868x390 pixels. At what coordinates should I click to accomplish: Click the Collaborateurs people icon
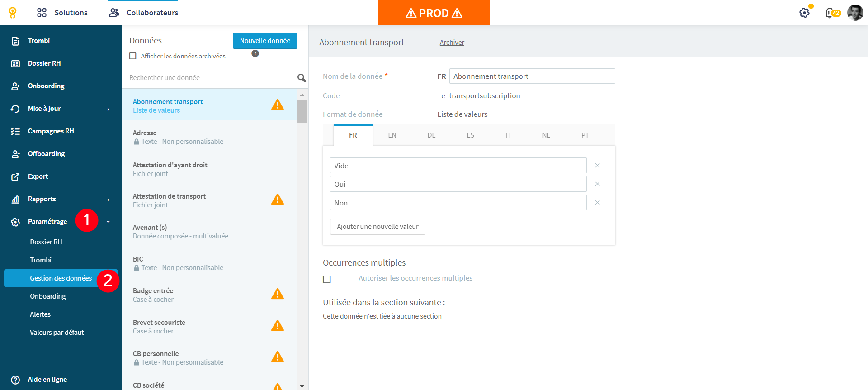click(114, 13)
